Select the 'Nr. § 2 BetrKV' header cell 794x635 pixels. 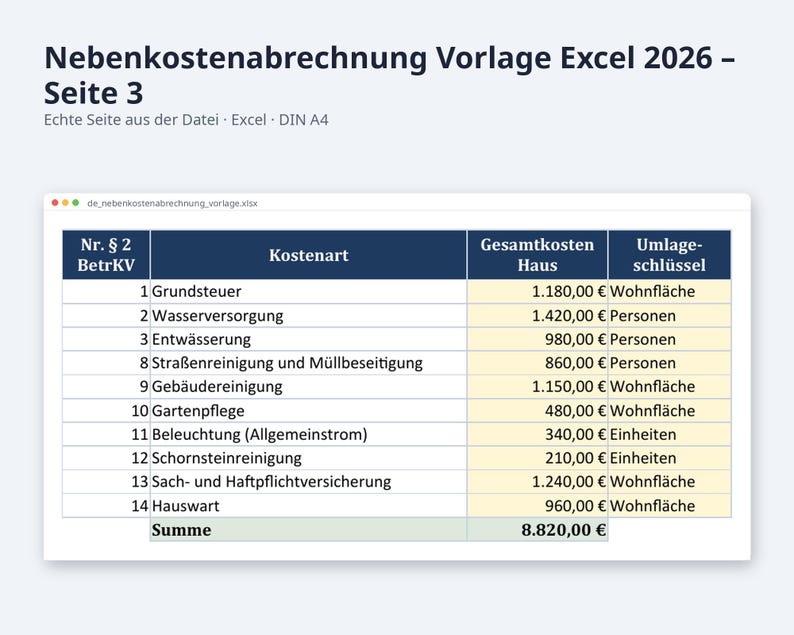[106, 255]
